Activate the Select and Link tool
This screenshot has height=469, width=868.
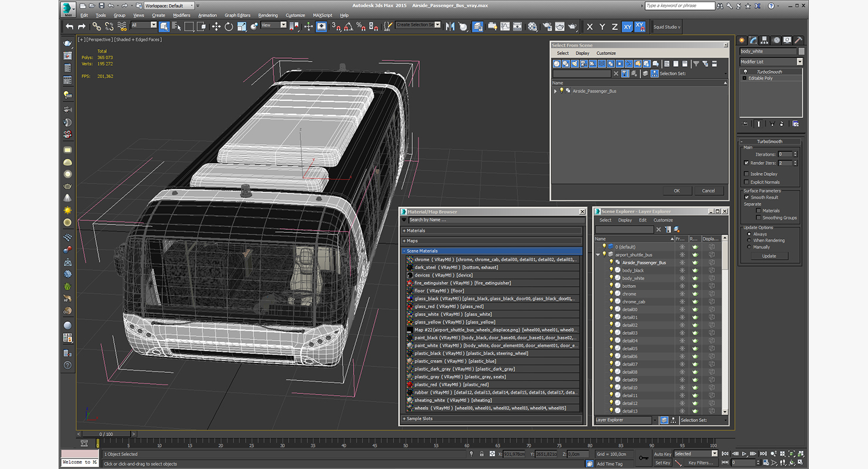click(x=97, y=26)
